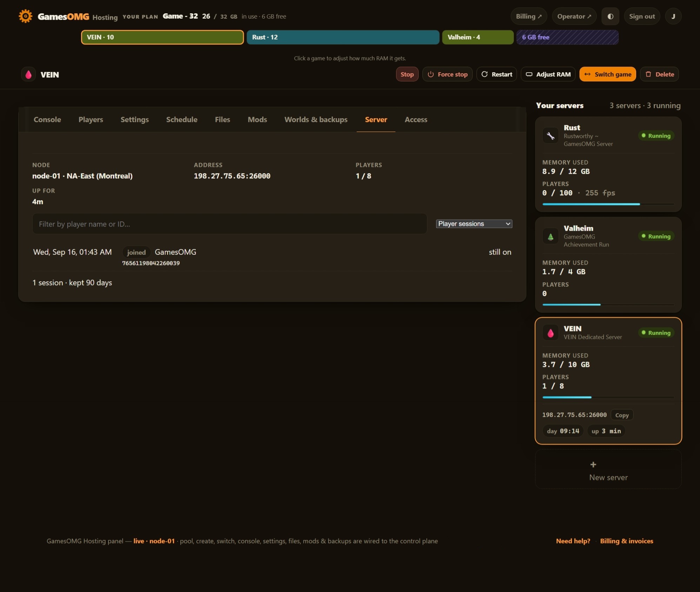The height and width of the screenshot is (592, 700).
Task: Open the user avatar J
Action: [673, 16]
